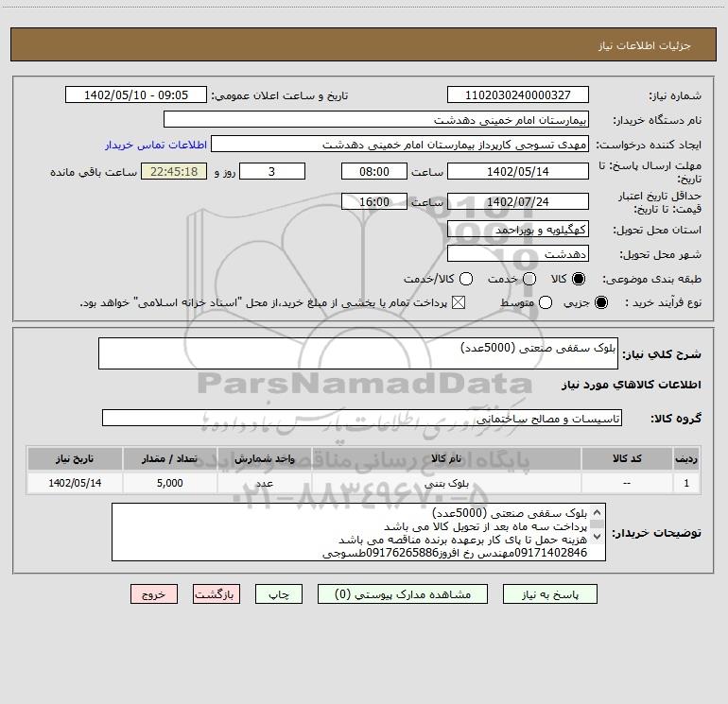Click the کد کالا column header
The height and width of the screenshot is (704, 728).
point(627,458)
